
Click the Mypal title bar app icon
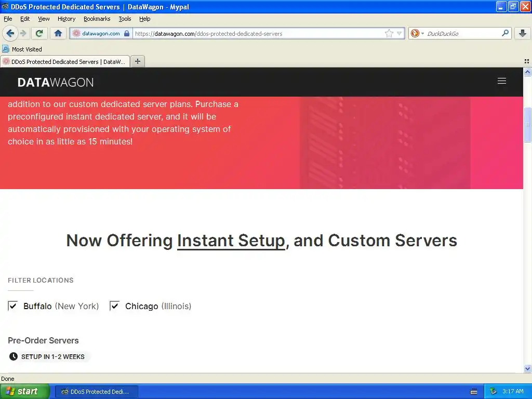[5, 6]
